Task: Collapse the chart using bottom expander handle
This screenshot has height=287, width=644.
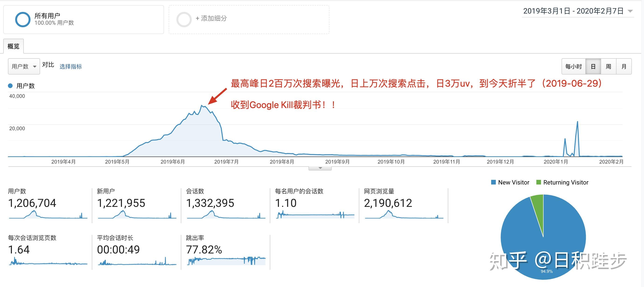Action: (320, 168)
